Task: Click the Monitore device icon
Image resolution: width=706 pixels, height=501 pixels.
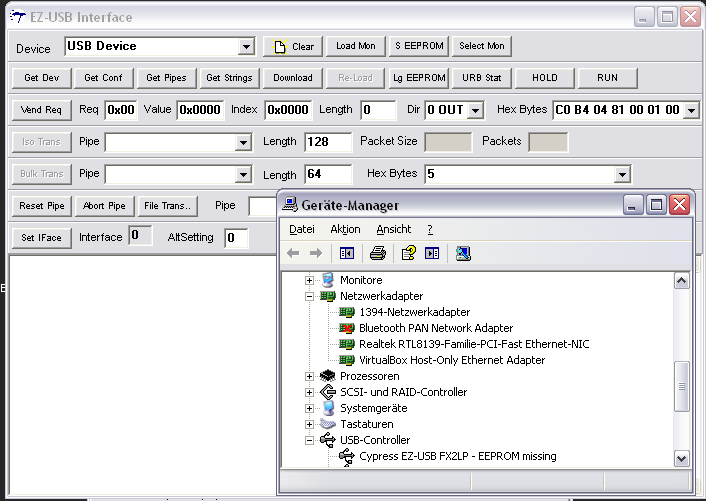Action: (328, 280)
